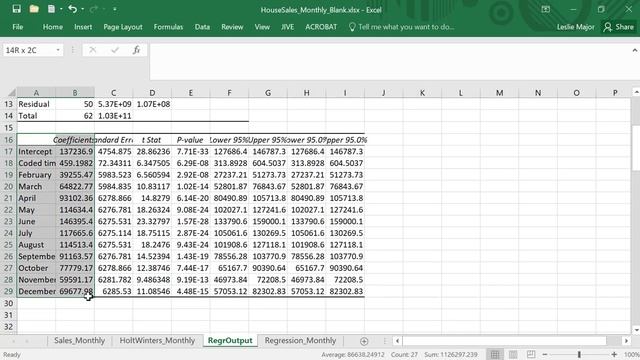
Task: Click the December coefficient 69677.98 cell
Action: (x=75, y=291)
